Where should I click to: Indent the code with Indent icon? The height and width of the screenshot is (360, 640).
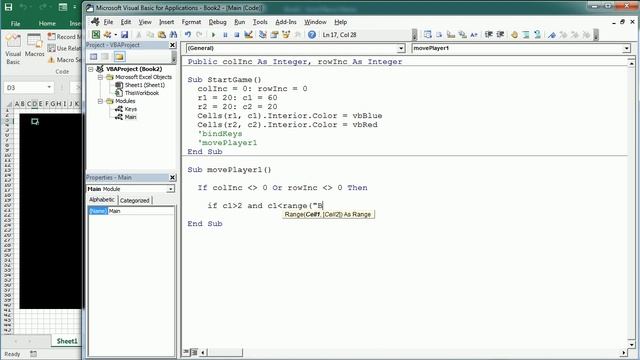point(489,35)
